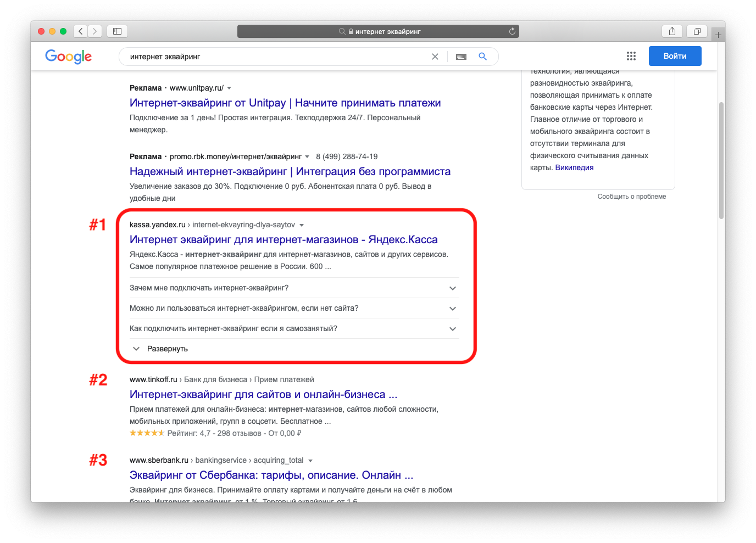Click the 'Подключение за 1 день!' Unitpay description
The height and width of the screenshot is (543, 756).
pos(275,124)
